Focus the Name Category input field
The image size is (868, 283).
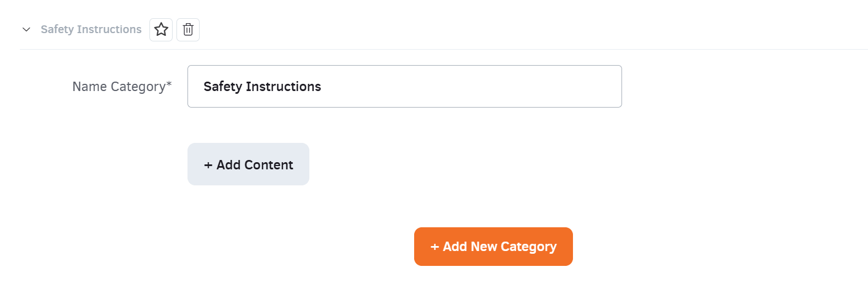tap(404, 87)
